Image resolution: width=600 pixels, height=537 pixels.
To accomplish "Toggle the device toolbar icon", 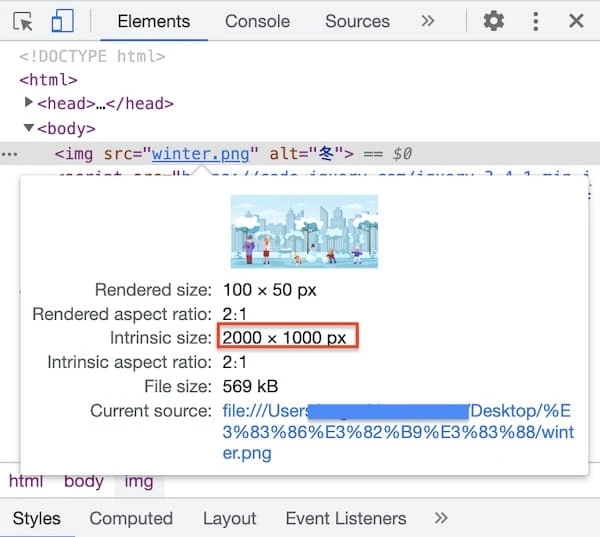I will tap(62, 21).
